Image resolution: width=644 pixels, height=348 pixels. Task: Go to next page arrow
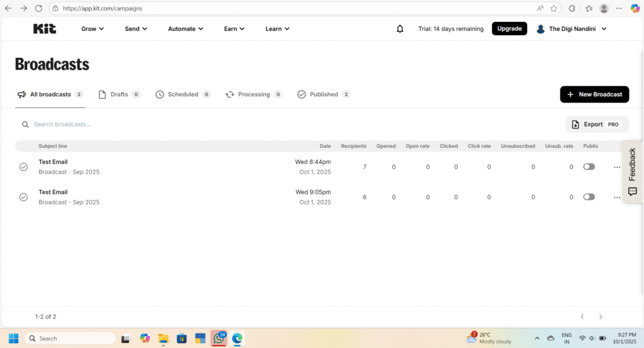pos(601,317)
